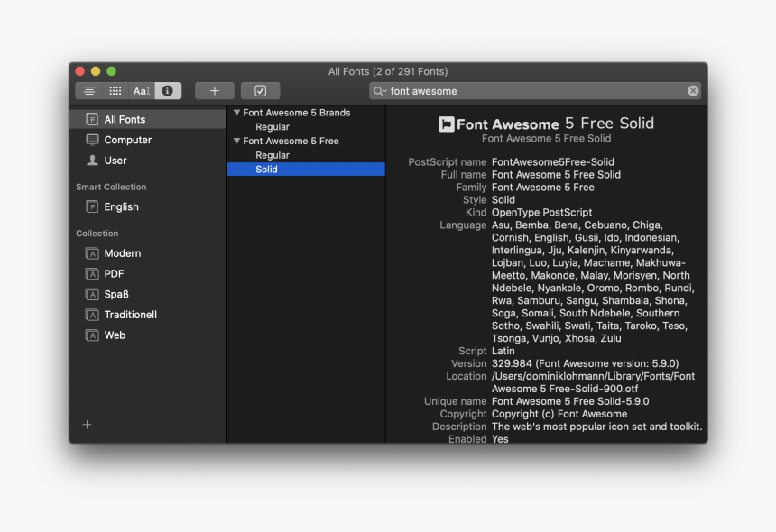Click the font location file path

593,382
